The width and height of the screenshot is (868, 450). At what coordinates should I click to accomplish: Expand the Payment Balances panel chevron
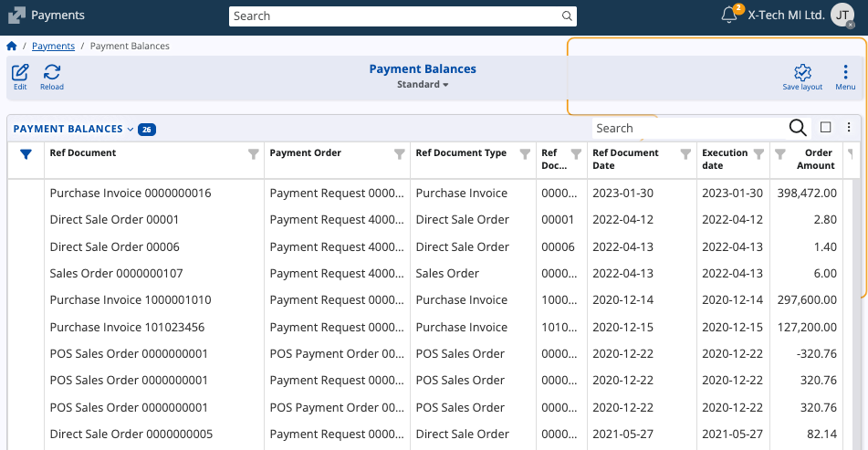coord(131,130)
